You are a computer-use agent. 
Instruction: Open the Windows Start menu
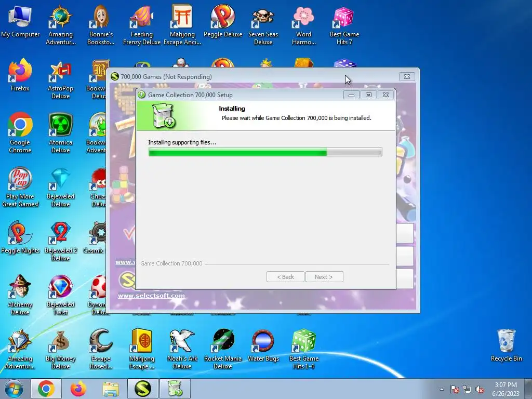[14, 389]
